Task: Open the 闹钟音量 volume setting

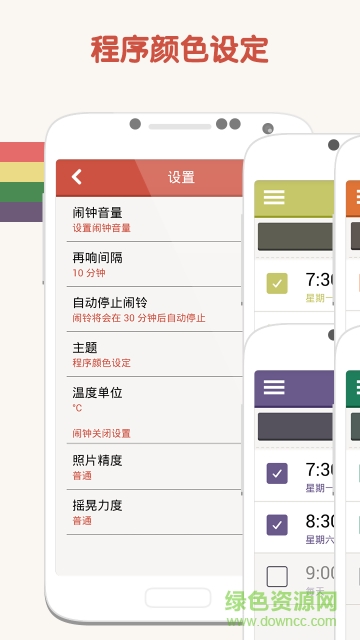Action: (x=154, y=219)
